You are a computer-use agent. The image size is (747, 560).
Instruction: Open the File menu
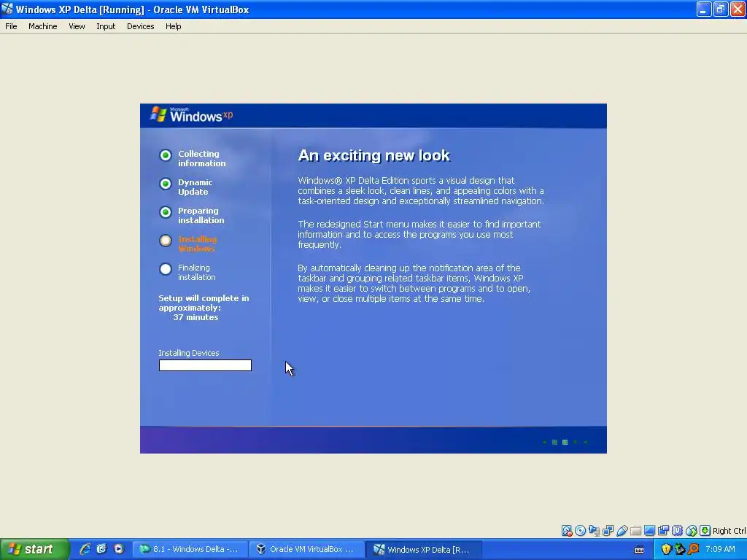[11, 26]
